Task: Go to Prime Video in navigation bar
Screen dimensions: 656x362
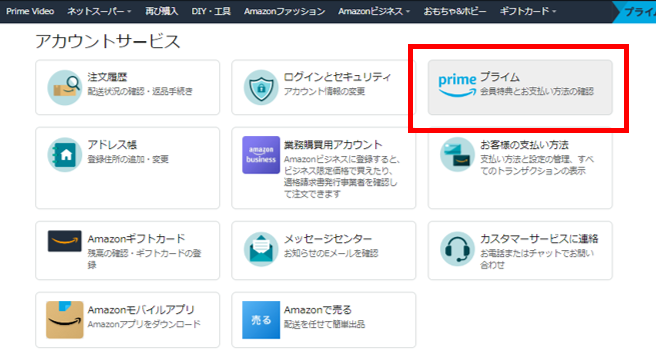Action: pyautogui.click(x=30, y=11)
